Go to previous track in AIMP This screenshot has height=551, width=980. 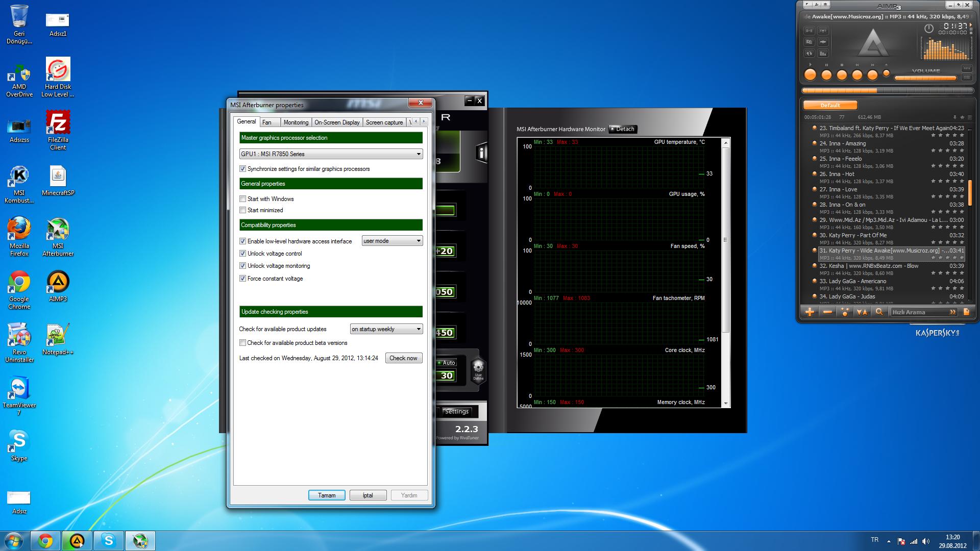pos(857,74)
